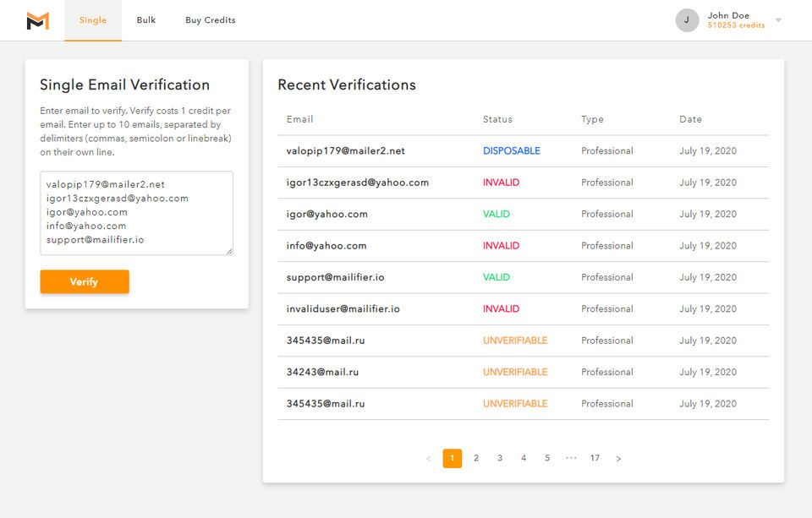Click UNVERIFIABLE status for 34243@mail.ru
Image resolution: width=812 pixels, height=518 pixels.
(515, 372)
